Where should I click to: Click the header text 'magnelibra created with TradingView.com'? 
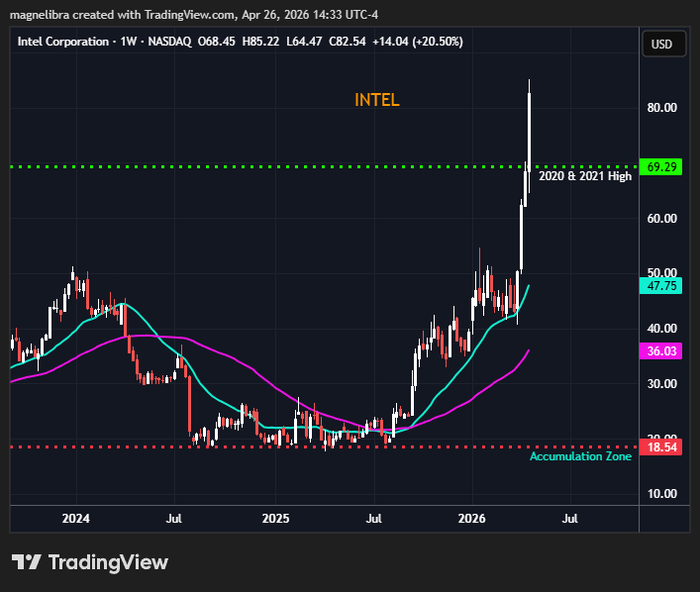coord(123,15)
